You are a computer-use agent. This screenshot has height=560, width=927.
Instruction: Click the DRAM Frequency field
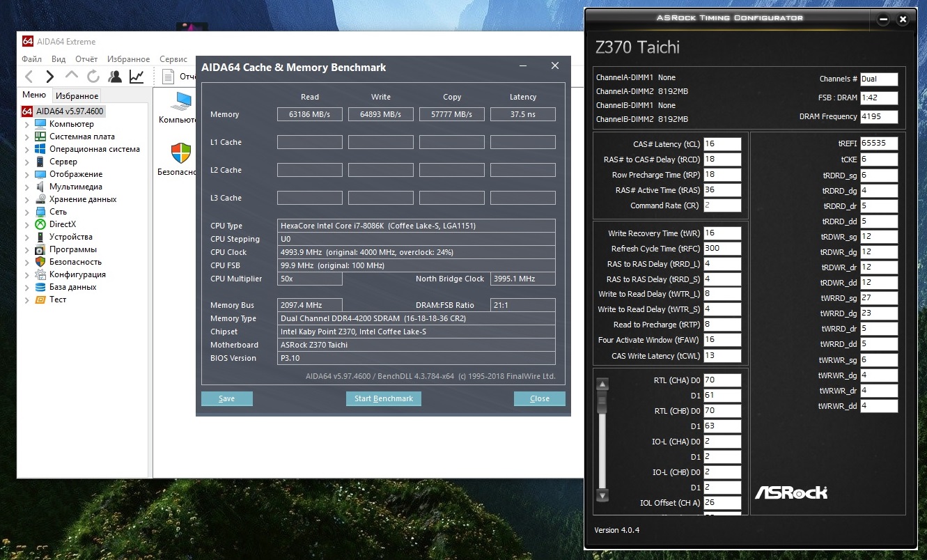click(x=879, y=116)
